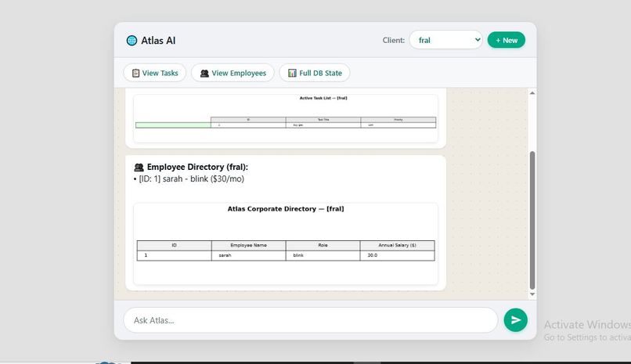This screenshot has width=631, height=364.
Task: Click the '[ID: 1] sarah - blink ($30/mo)' line
Action: [x=189, y=178]
